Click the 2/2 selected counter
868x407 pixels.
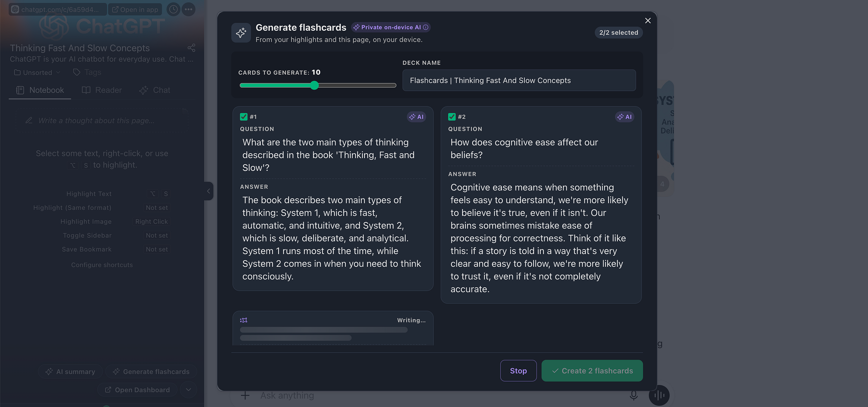(x=618, y=33)
